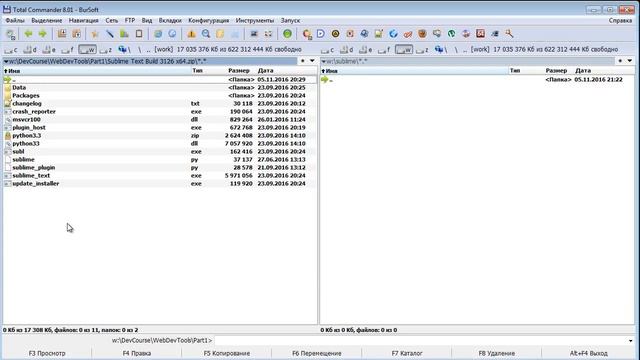
Task: Switch left panel to drive e
Action: click(49, 50)
